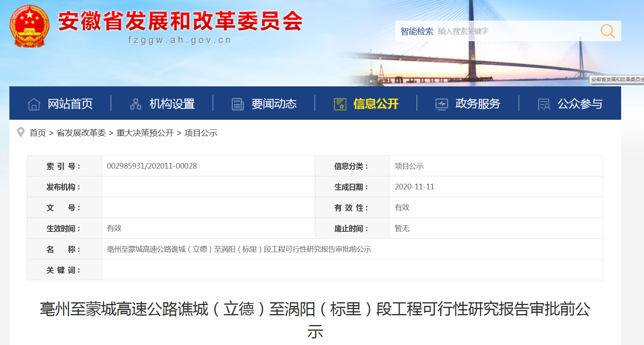
Task: Open the 网站首页 navigation menu item
Action: (70, 104)
